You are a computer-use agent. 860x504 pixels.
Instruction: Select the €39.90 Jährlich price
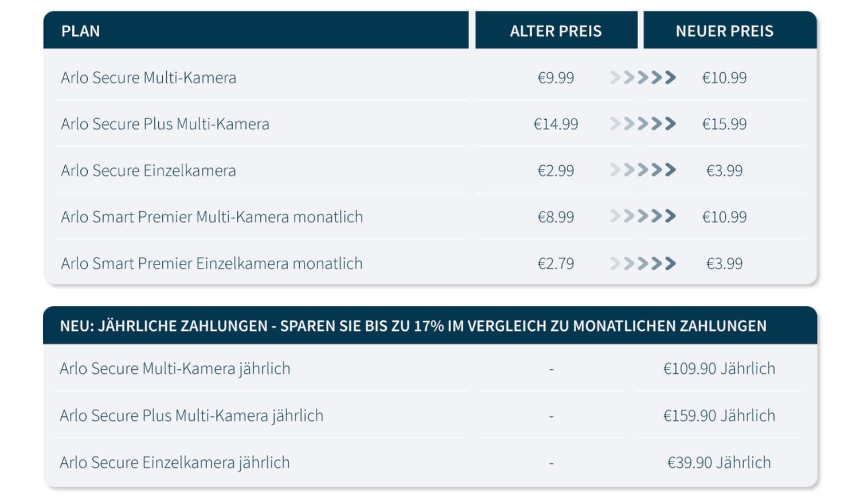coord(719,462)
